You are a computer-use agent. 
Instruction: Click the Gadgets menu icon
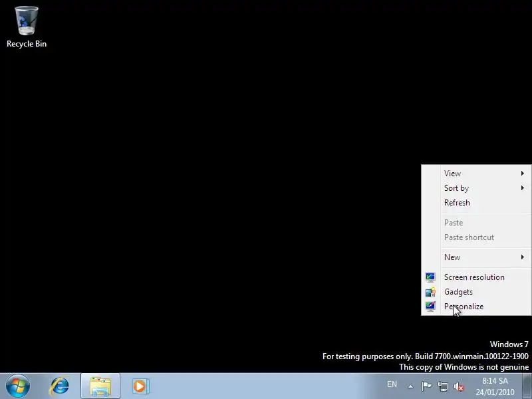pos(430,292)
